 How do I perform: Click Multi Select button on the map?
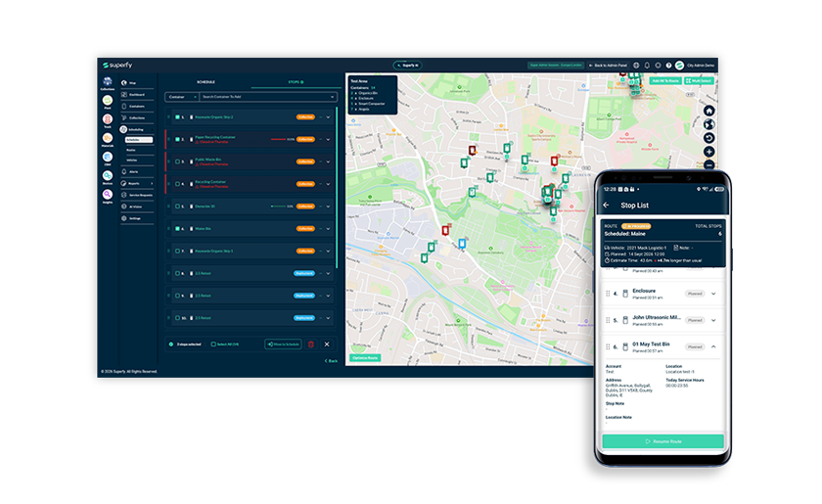click(x=699, y=81)
